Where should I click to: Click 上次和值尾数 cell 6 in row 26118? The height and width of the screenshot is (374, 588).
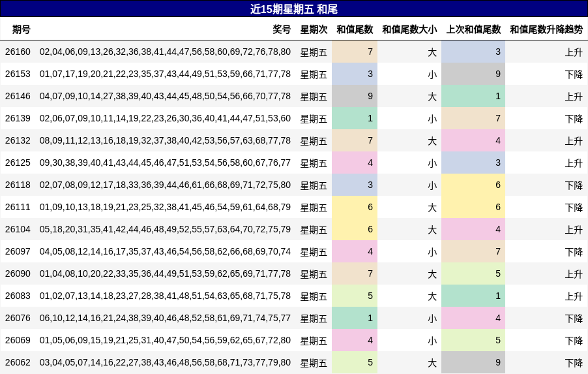coord(473,185)
